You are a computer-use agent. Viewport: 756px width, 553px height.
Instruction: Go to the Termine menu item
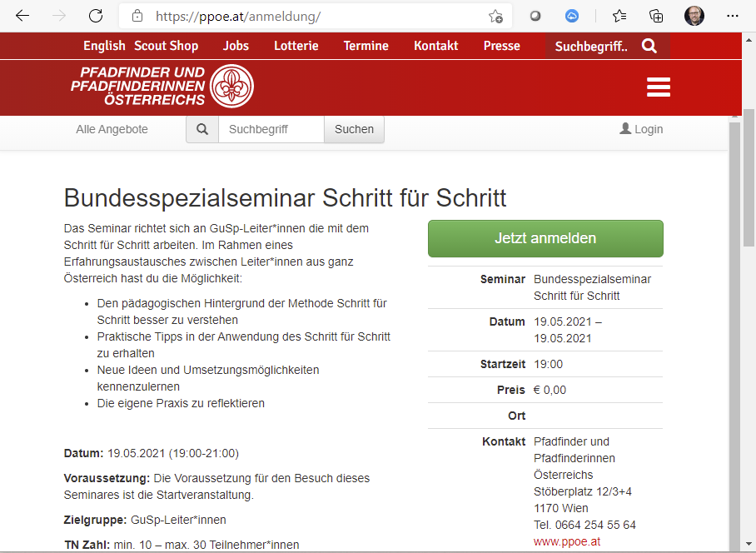pos(366,46)
